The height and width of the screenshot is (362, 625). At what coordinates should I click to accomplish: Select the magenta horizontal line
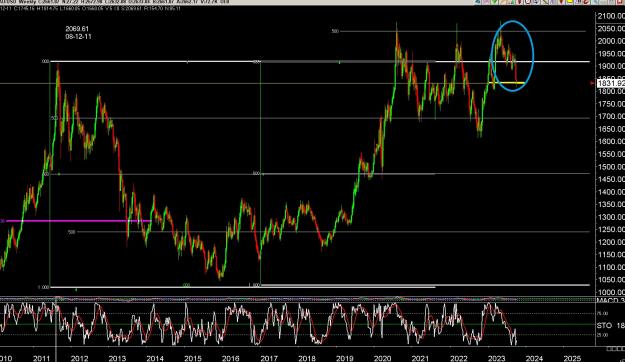pyautogui.click(x=79, y=221)
